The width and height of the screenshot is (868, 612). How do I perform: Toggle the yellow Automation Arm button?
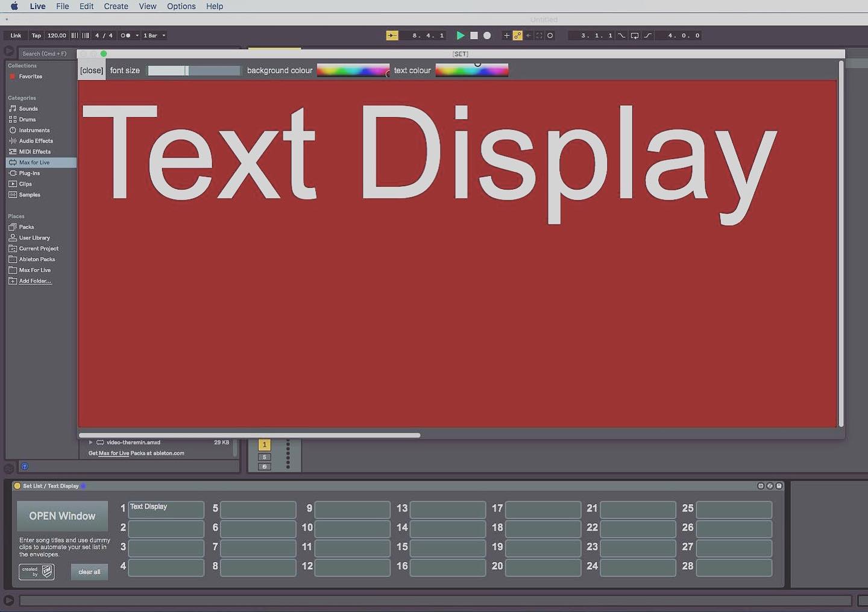click(x=517, y=36)
